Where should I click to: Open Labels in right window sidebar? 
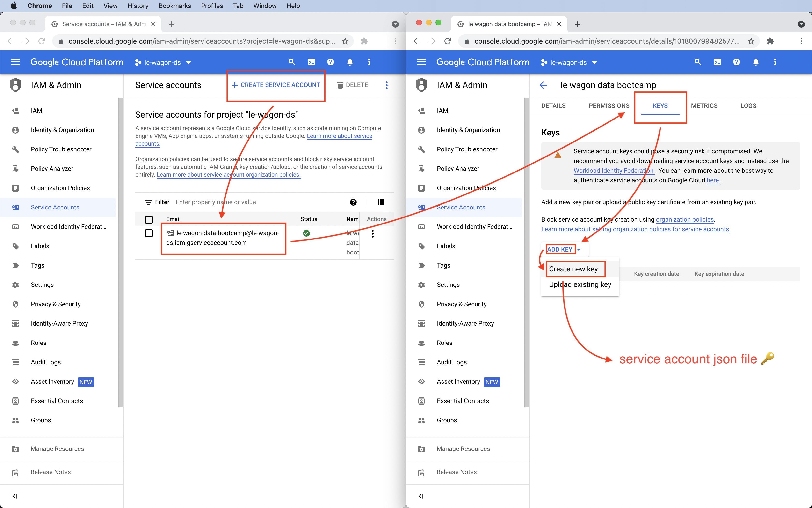coord(446,246)
